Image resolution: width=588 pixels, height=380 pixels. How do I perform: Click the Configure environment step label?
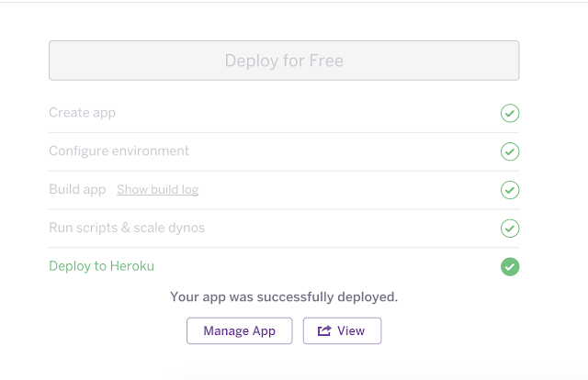(119, 151)
